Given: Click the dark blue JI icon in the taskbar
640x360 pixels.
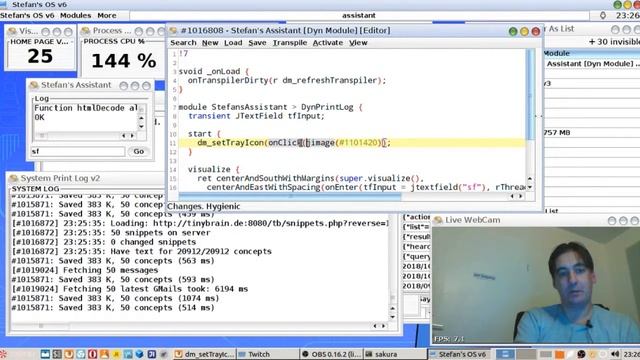Looking at the screenshot, I should [x=151, y=354].
